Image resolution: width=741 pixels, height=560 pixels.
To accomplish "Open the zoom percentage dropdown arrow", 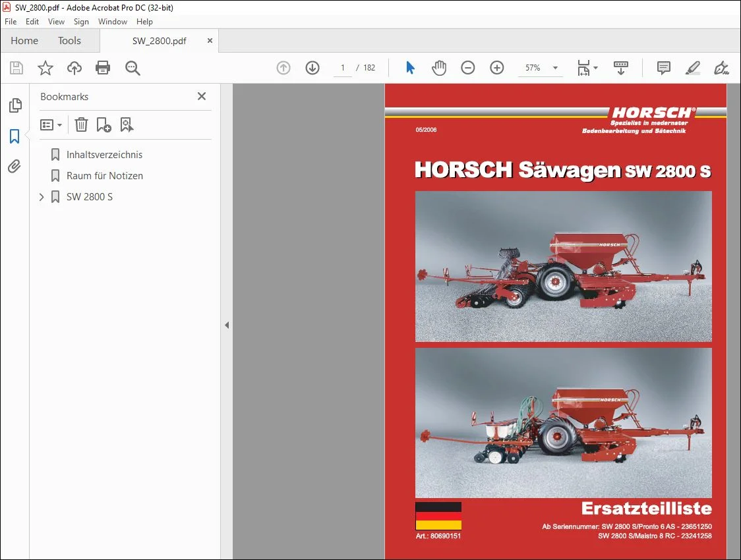I will [555, 68].
